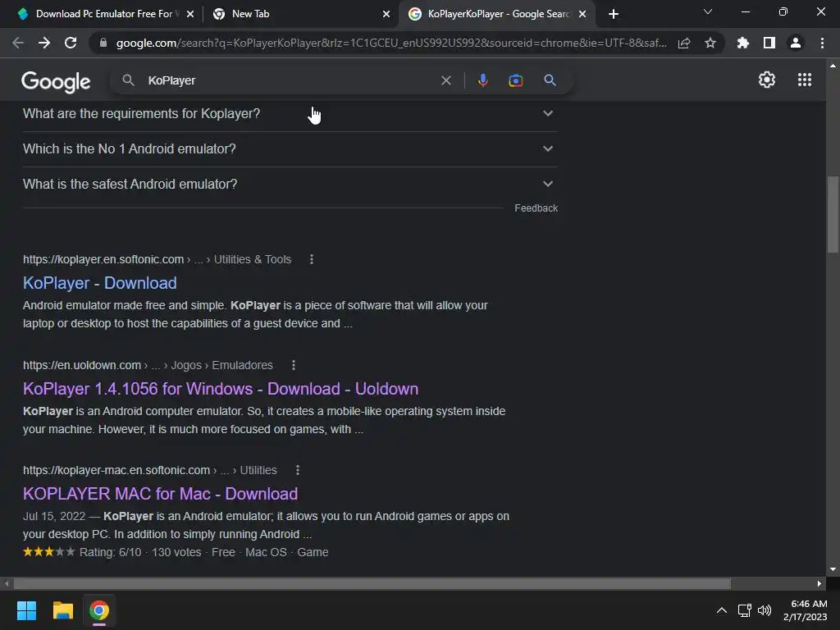This screenshot has width=840, height=630.
Task: Close the 'Download Pc Emulator' tab
Action: click(x=190, y=14)
